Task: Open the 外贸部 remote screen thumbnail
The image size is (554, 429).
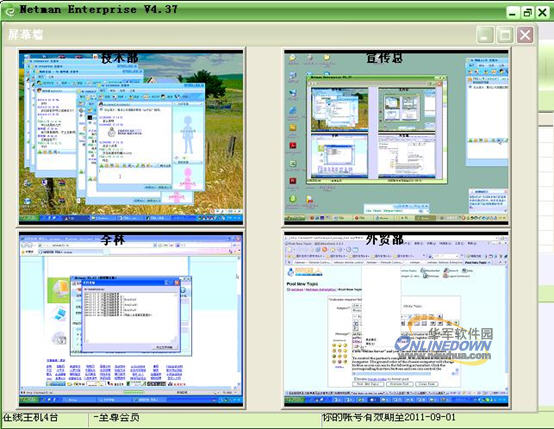Action: pyautogui.click(x=396, y=319)
